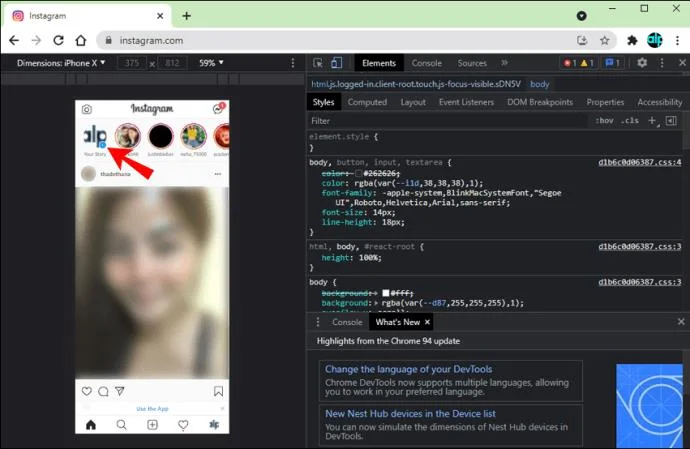Open the Styles tab
690x449 pixels.
coord(323,102)
